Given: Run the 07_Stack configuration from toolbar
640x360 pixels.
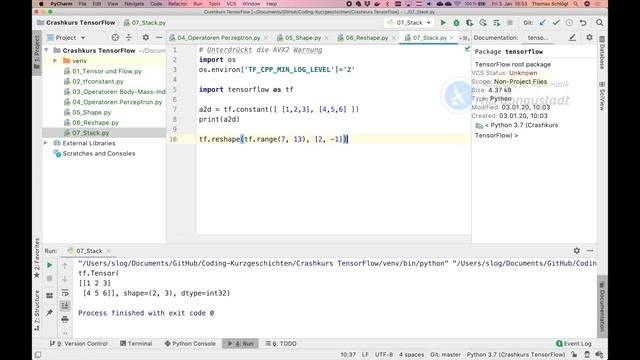Looking at the screenshot, I should pos(443,23).
